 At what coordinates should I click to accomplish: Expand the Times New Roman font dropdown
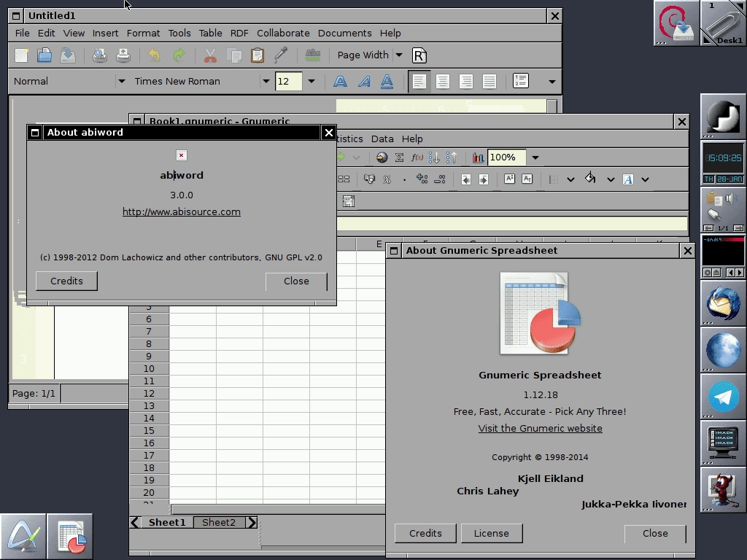pyautogui.click(x=266, y=82)
